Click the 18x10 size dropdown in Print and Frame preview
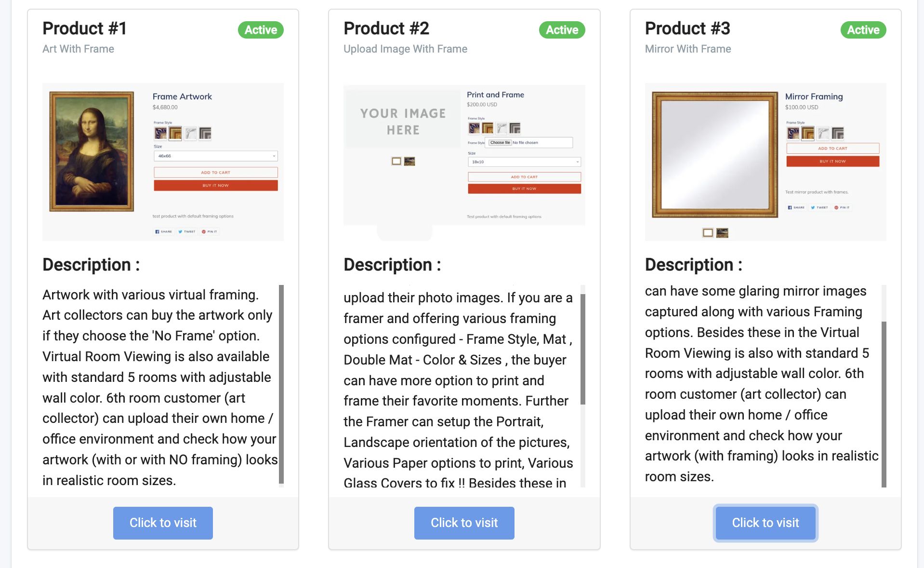 click(524, 162)
